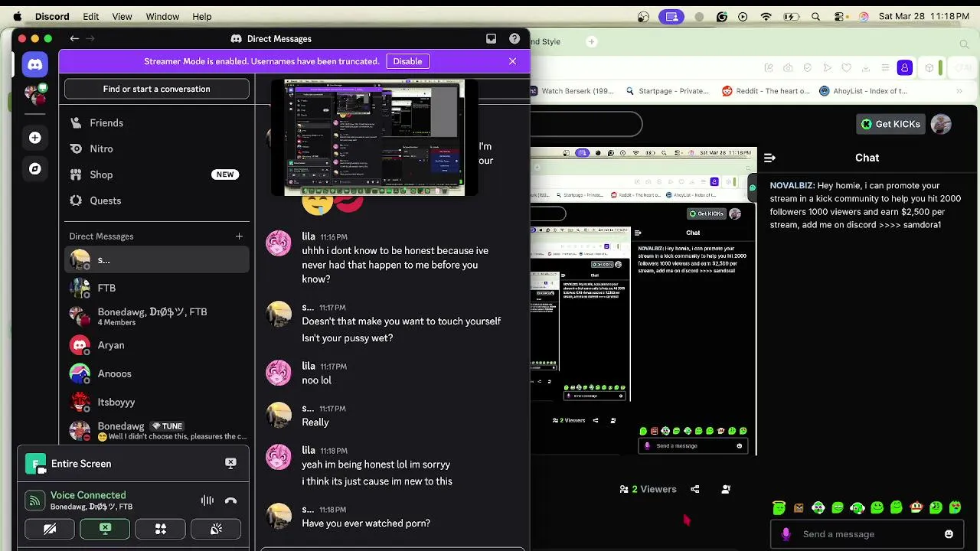The image size is (980, 551).
Task: Click purple microphone icon in Kick chat
Action: pos(786,534)
